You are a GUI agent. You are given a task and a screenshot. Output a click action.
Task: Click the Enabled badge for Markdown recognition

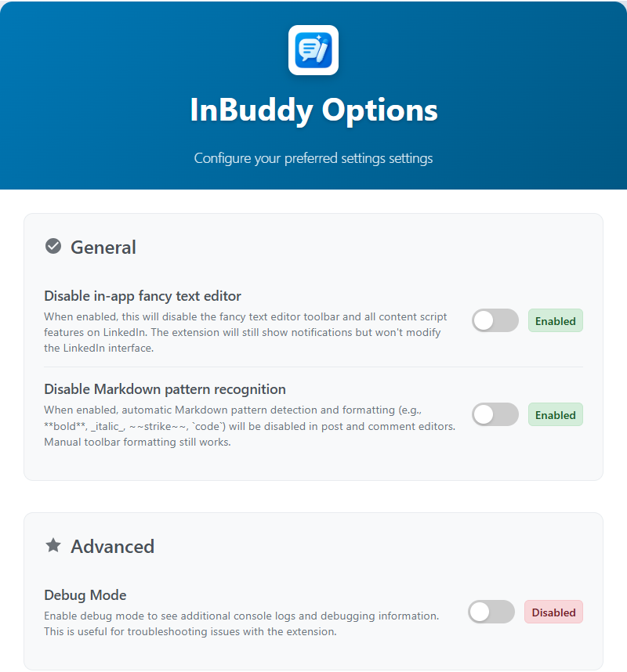(x=555, y=414)
